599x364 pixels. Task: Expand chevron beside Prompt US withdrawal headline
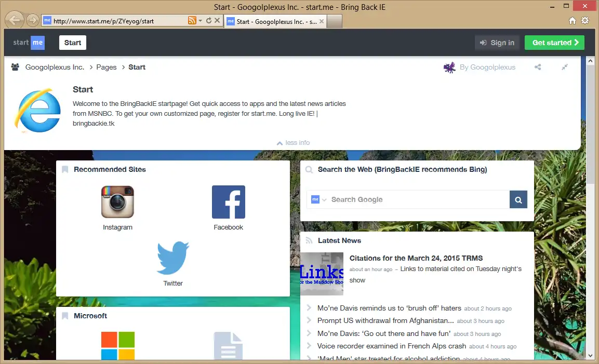pos(309,320)
